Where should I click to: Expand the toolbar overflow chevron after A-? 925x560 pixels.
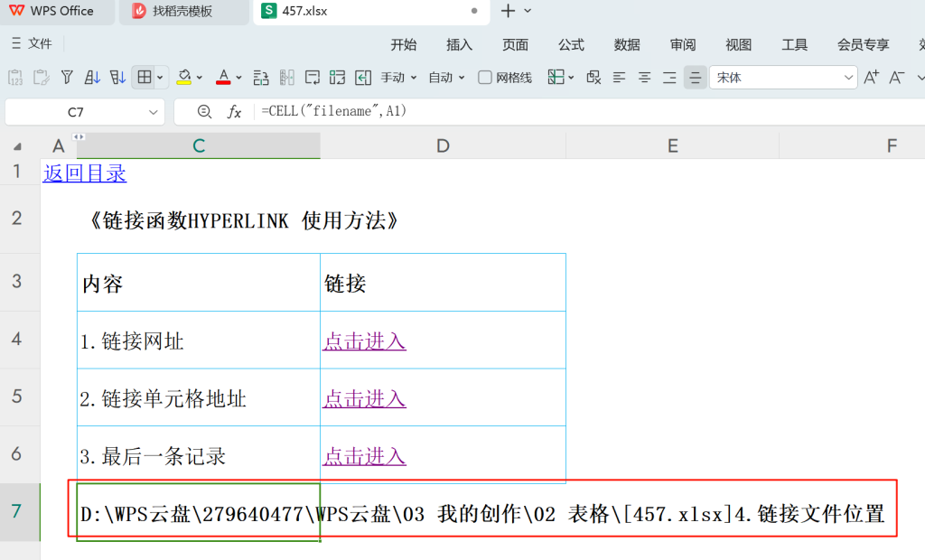pos(920,78)
